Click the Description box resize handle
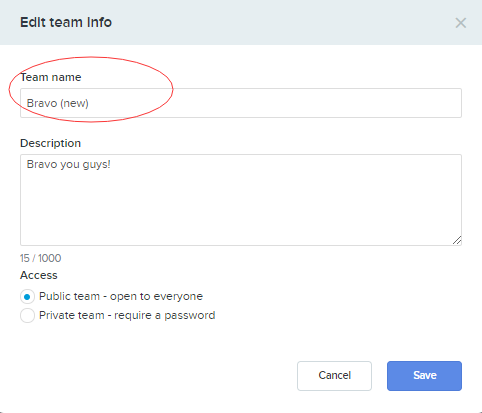This screenshot has height=413, width=482. [457, 240]
